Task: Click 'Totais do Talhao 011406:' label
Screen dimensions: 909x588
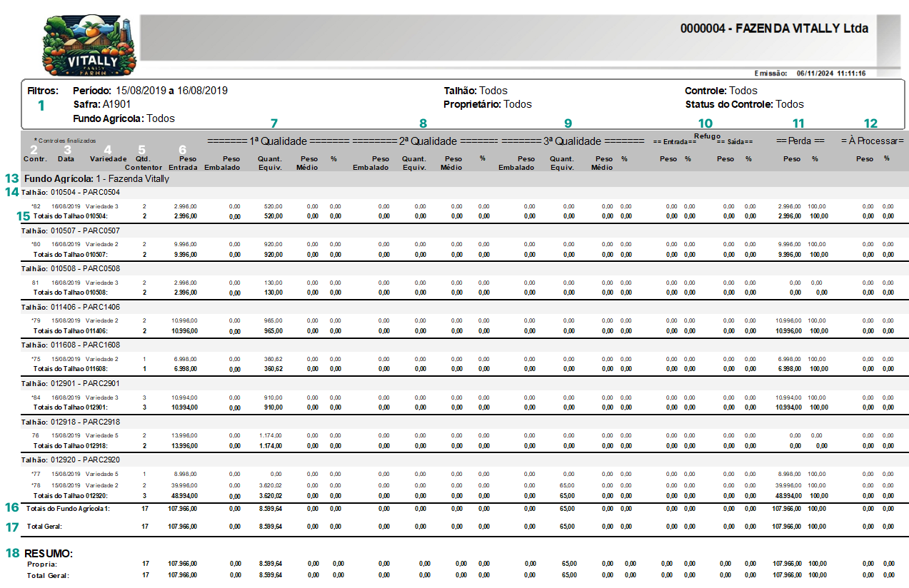Action: [x=71, y=330]
